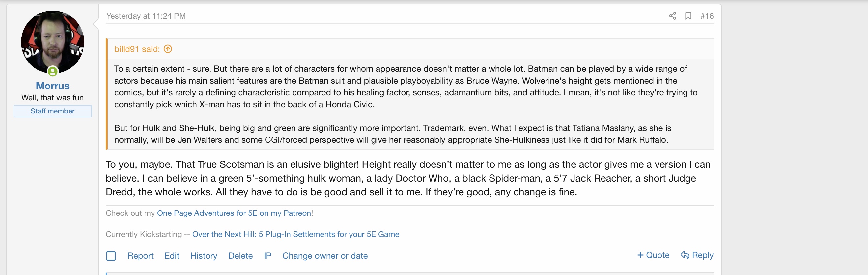
Task: Tick the post selection checkbox
Action: coord(111,256)
